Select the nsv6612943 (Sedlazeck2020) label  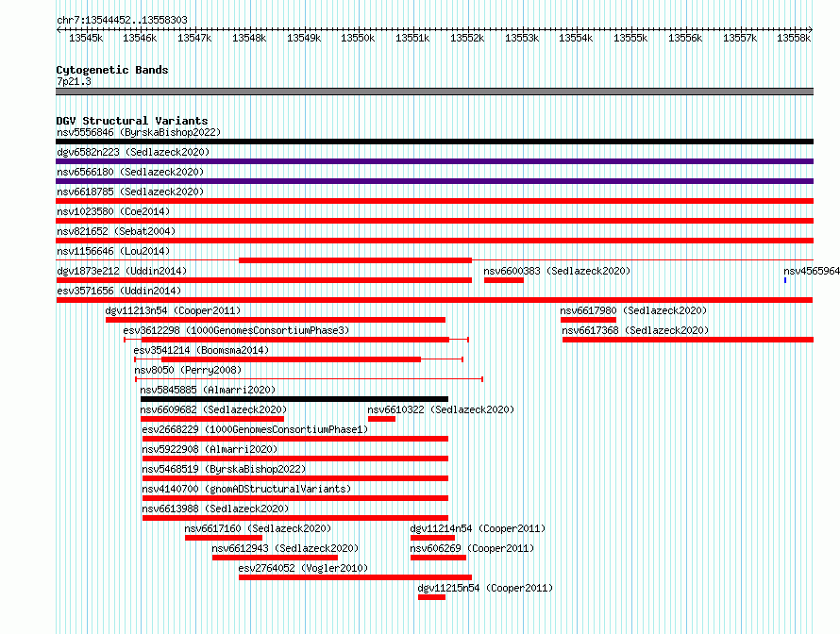(285, 548)
